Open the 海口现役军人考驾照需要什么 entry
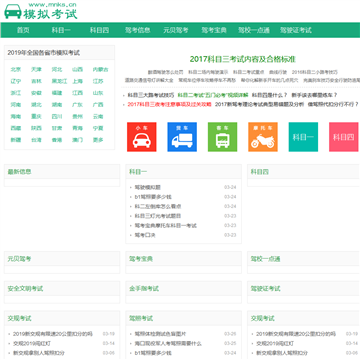This screenshot has height=360, width=360. click(x=168, y=343)
